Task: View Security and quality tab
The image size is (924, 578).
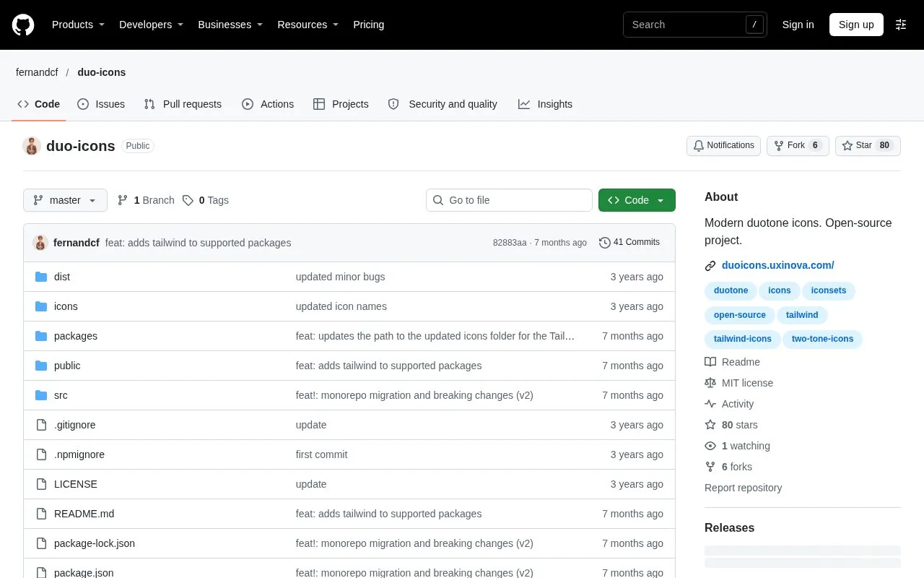Action: click(443, 104)
